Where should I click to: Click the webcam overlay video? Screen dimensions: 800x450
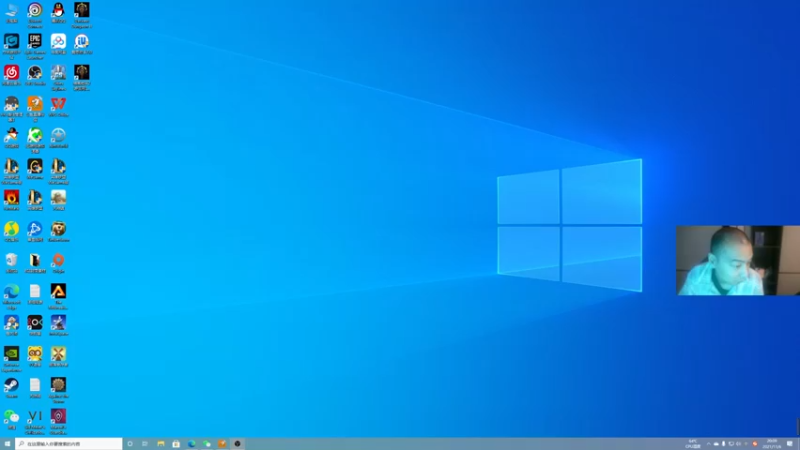click(738, 260)
